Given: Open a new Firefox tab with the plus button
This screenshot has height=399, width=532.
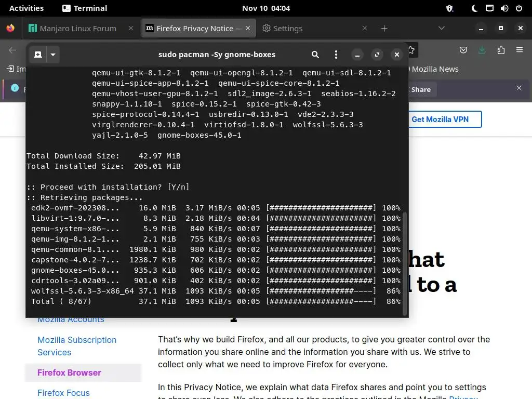Looking at the screenshot, I should click(384, 29).
